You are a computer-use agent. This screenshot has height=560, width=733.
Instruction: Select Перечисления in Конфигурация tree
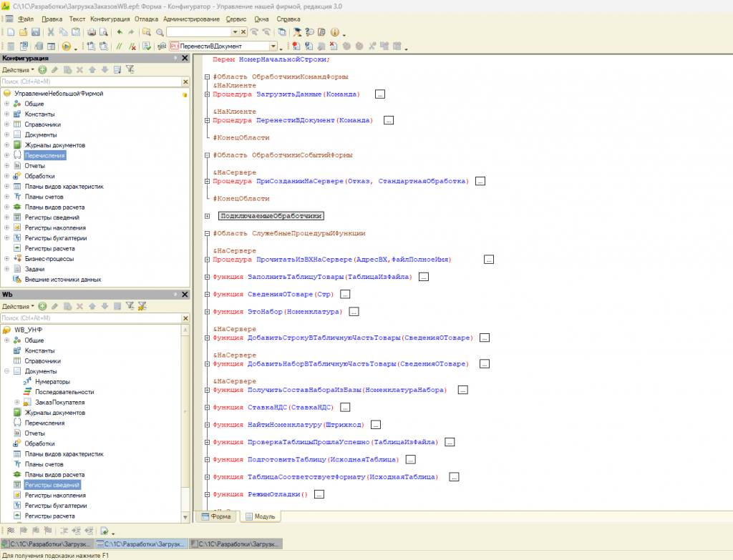[x=45, y=155]
